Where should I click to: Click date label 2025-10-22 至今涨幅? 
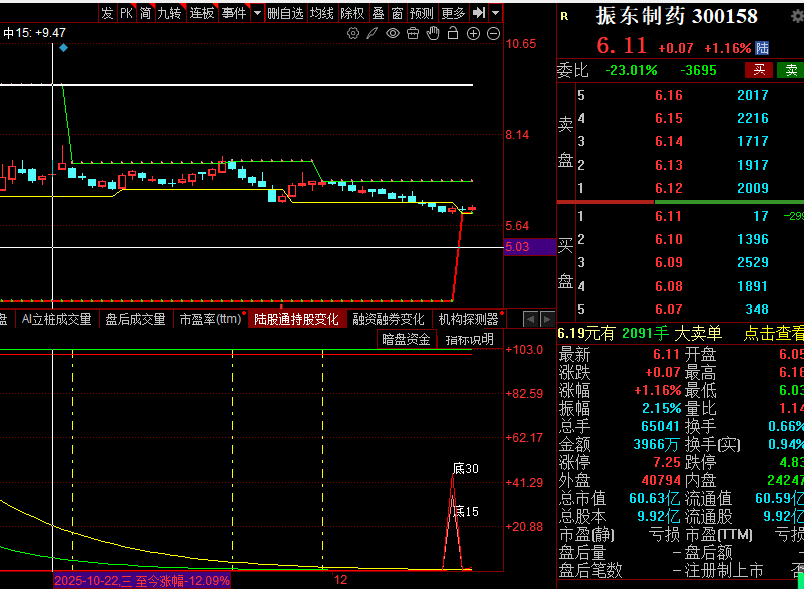coord(142,581)
